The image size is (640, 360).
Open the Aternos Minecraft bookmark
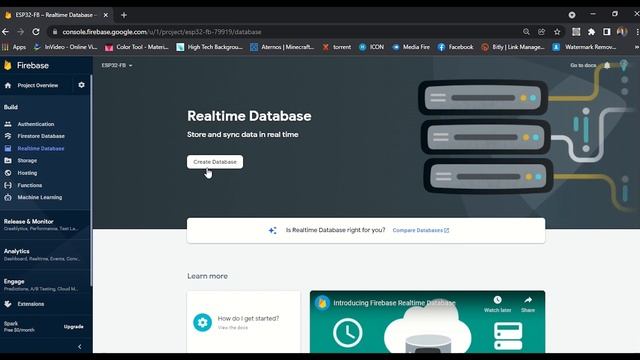(x=282, y=47)
